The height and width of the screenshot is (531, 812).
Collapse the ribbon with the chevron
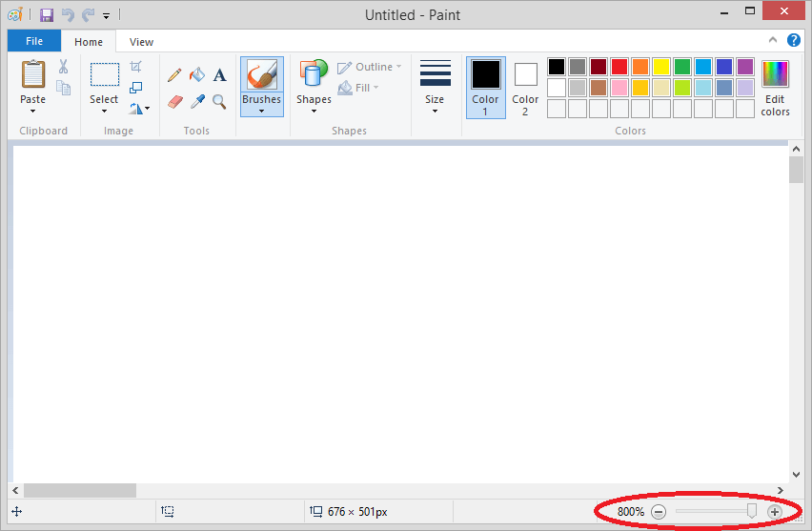[773, 40]
